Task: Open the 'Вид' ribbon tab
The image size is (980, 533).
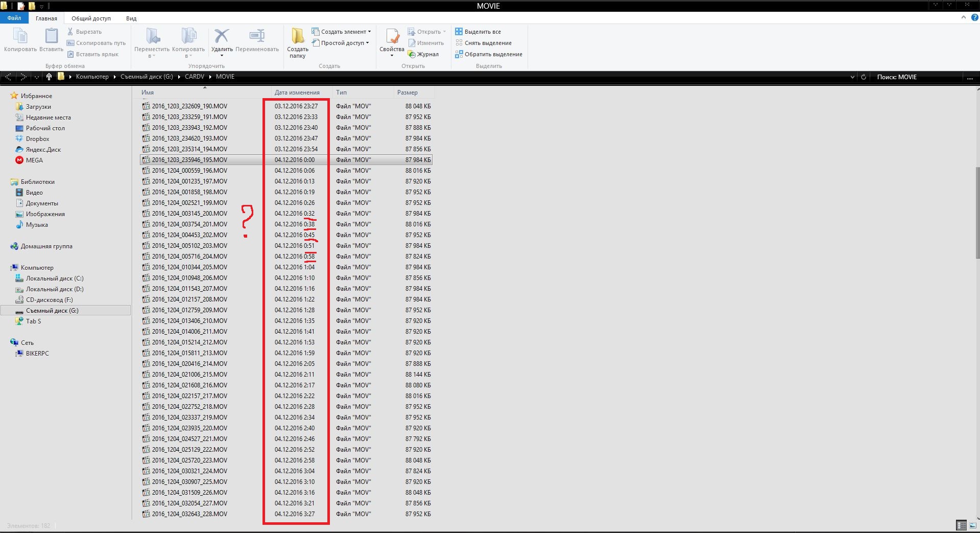Action: (131, 18)
